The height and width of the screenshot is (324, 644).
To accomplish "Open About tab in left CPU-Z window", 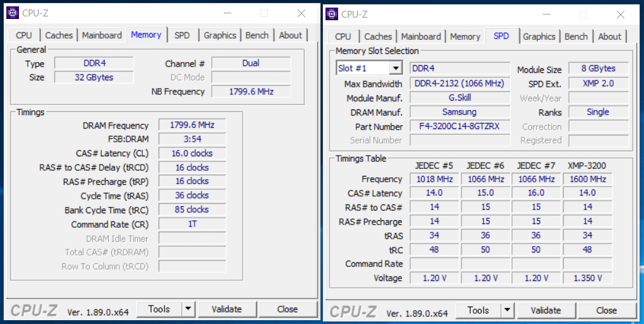I will (x=291, y=35).
